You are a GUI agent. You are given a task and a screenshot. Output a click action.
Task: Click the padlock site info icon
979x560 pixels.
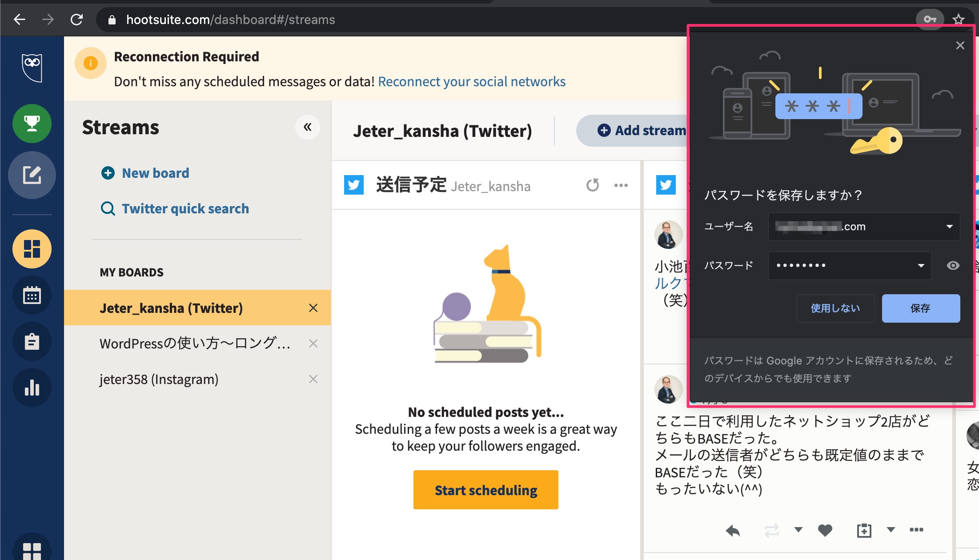pyautogui.click(x=112, y=20)
